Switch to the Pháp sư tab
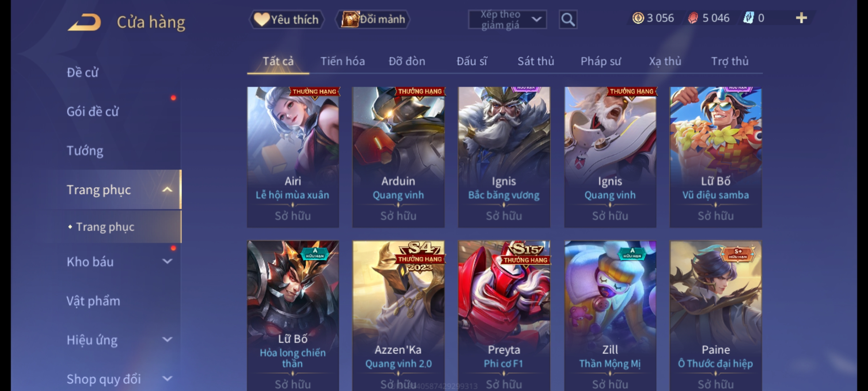This screenshot has height=391, width=868. point(600,61)
